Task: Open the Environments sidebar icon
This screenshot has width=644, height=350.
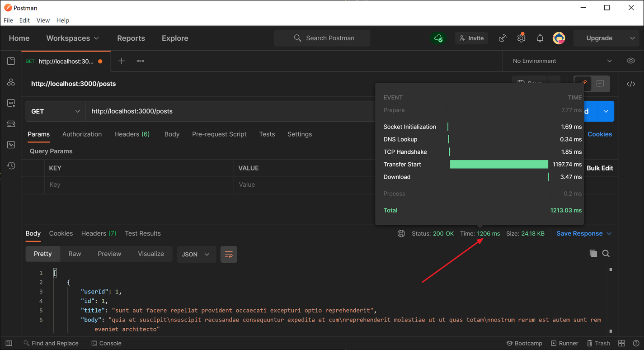Action: point(11,103)
